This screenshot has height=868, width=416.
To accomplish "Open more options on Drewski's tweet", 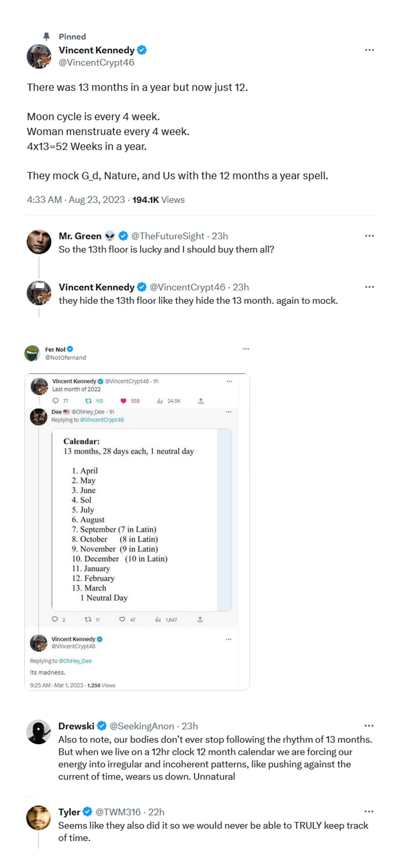I will coord(369,726).
